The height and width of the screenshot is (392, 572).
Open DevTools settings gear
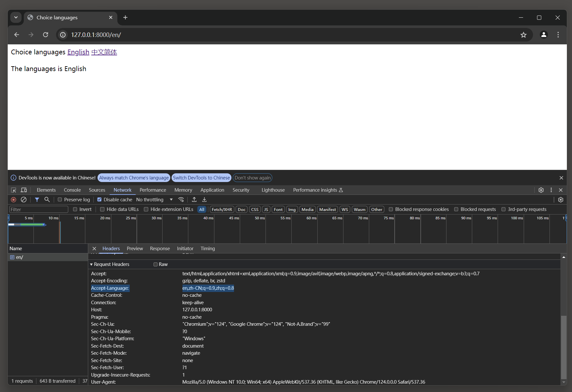point(541,190)
